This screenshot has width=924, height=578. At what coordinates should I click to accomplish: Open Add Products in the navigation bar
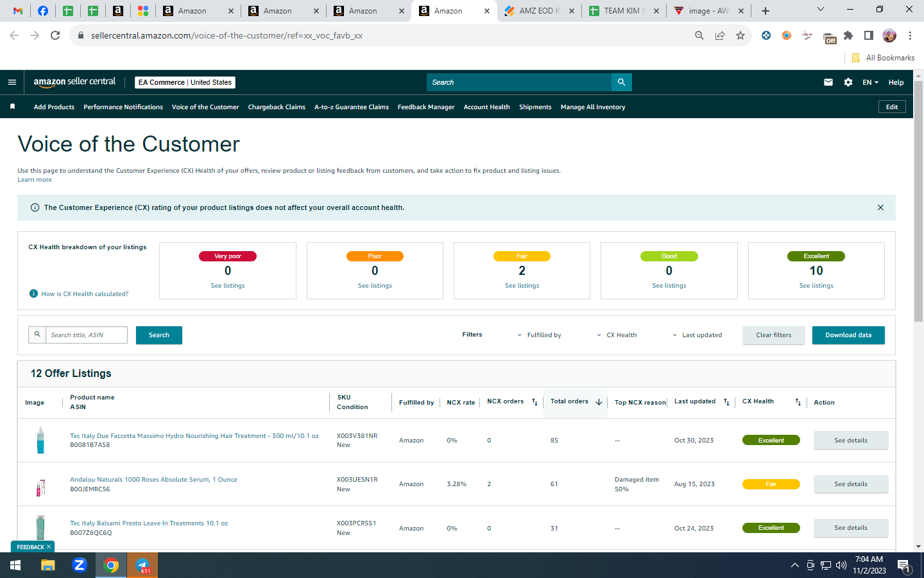click(x=54, y=107)
